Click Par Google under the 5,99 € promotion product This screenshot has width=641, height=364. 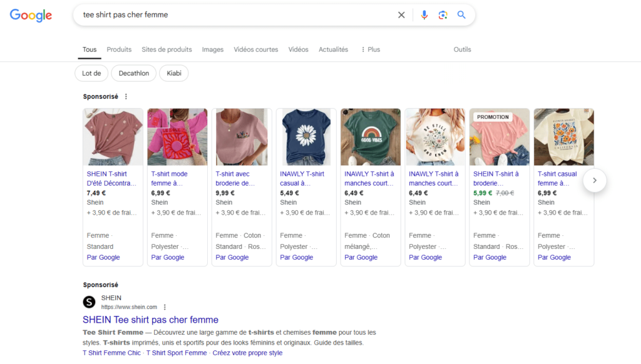490,258
